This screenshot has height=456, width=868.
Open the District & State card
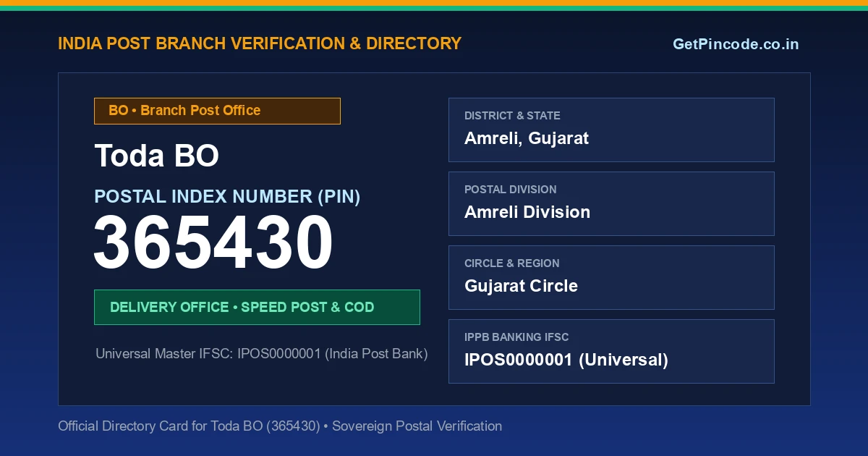coord(611,130)
